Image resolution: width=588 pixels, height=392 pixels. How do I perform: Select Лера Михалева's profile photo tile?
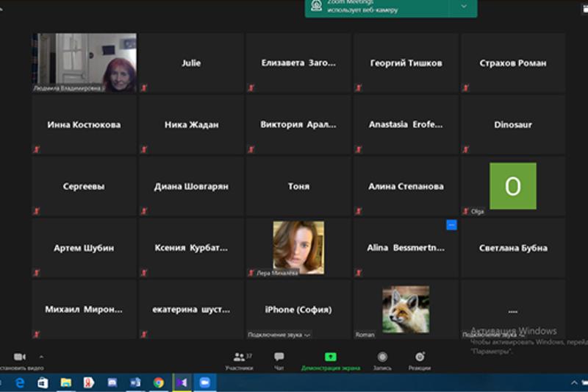tap(298, 247)
